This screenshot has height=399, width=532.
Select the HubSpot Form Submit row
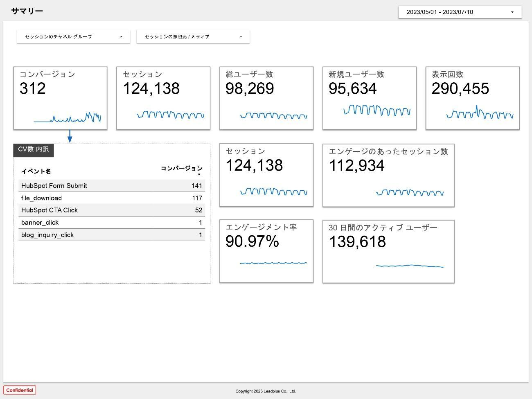(x=111, y=186)
